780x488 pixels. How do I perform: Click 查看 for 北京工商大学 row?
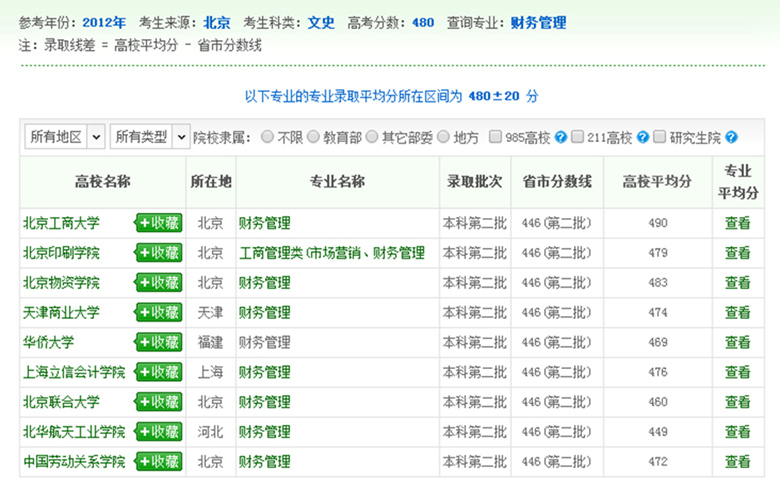tap(737, 223)
